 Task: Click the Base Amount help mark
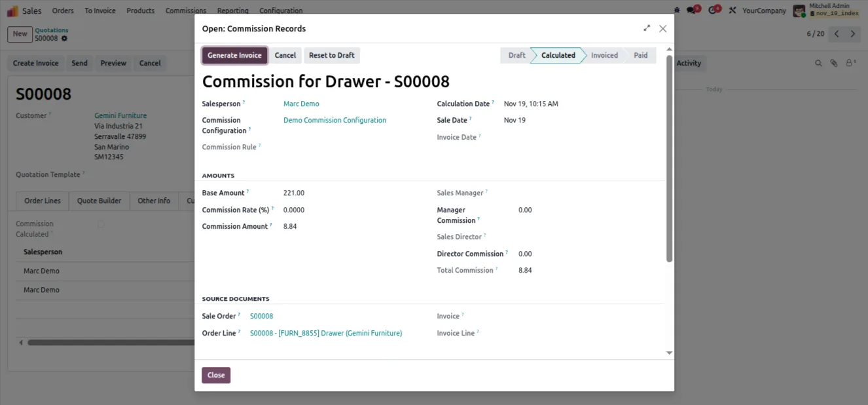tap(248, 191)
